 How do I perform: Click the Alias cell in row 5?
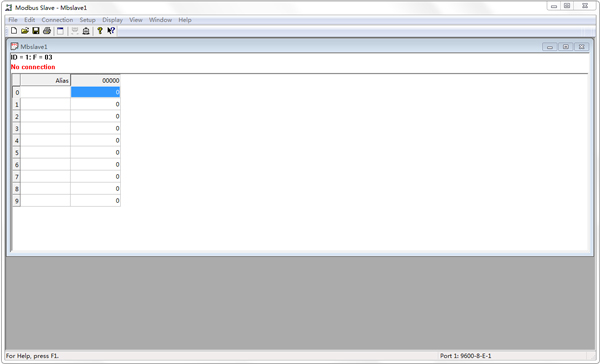click(x=46, y=152)
